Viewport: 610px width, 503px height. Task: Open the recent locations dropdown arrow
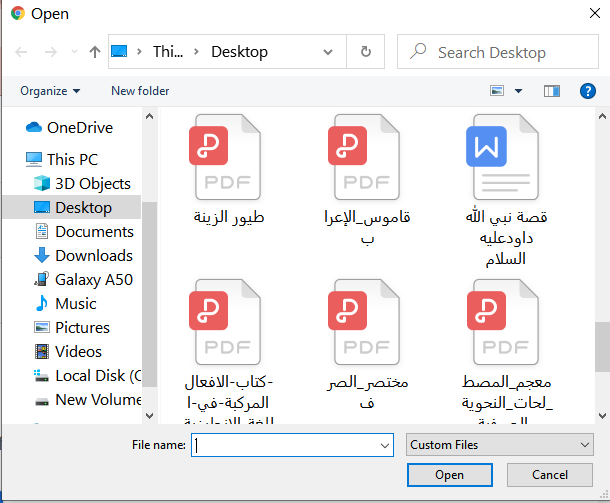click(x=74, y=52)
